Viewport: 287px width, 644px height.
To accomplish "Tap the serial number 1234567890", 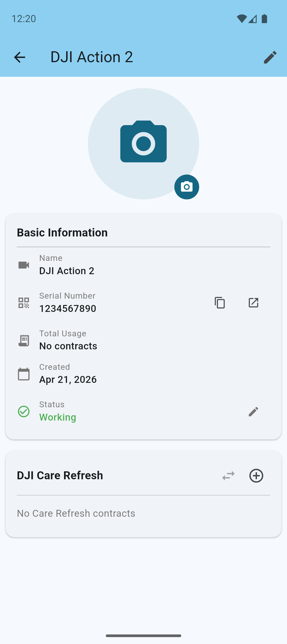I will (x=68, y=308).
